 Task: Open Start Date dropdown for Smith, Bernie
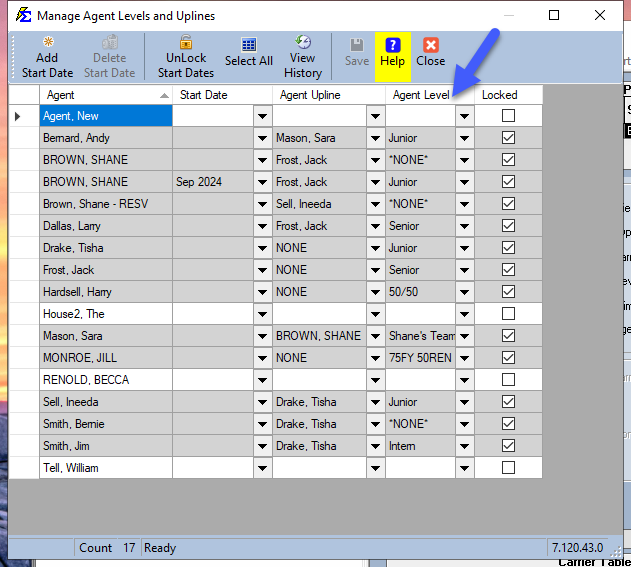pyautogui.click(x=262, y=424)
